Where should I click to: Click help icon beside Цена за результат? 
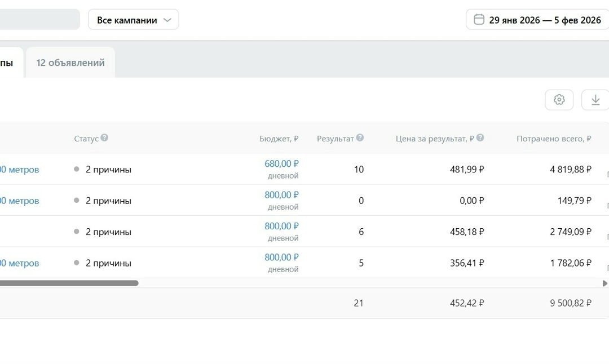480,138
